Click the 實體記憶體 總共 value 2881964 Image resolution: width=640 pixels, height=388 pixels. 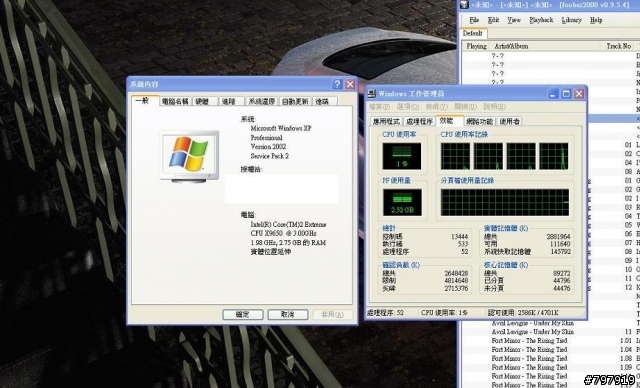click(559, 237)
